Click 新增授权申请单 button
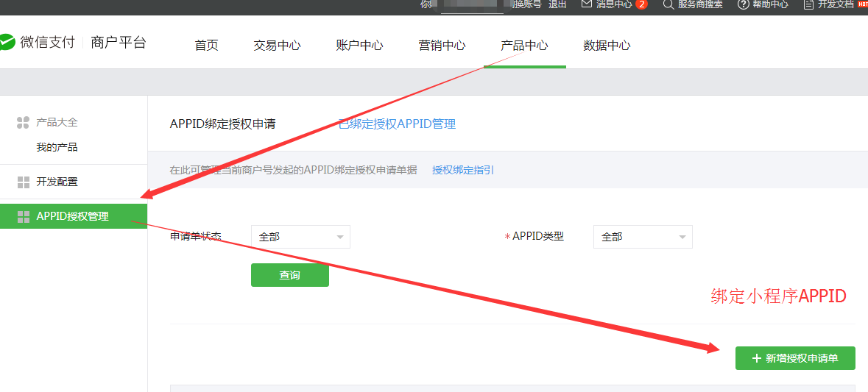Image resolution: width=868 pixels, height=392 pixels. [x=795, y=358]
